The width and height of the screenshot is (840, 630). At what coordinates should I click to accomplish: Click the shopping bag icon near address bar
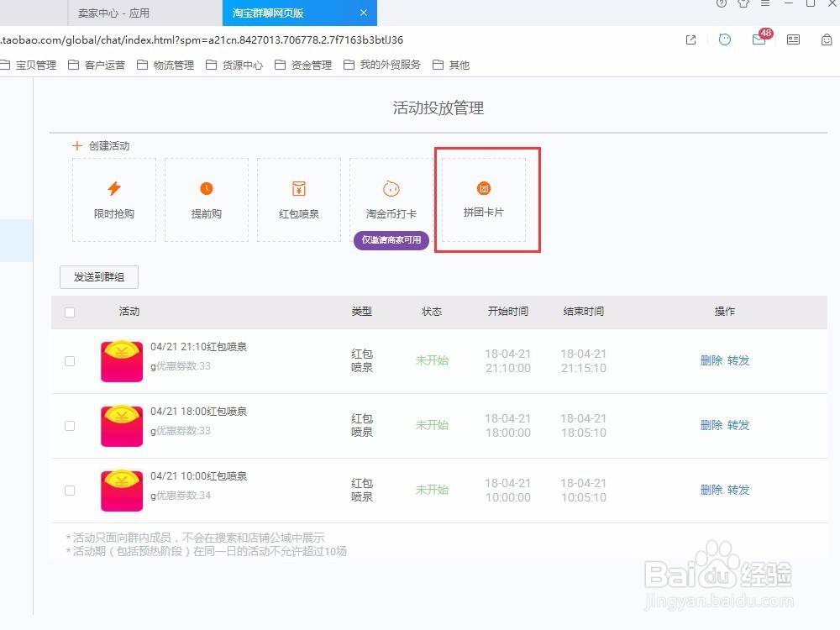[x=827, y=39]
